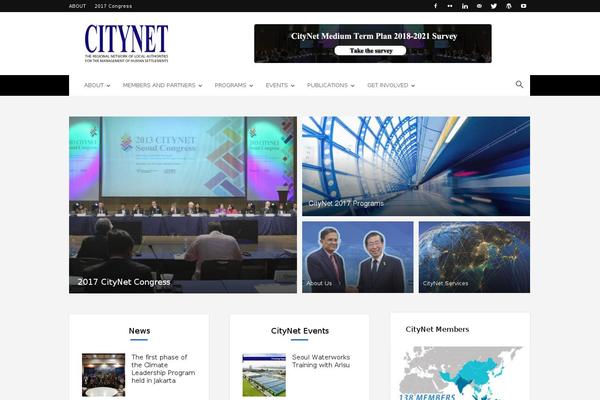Click the CityNet 2017 Programs caption
The width and height of the screenshot is (600, 400).
[346, 204]
